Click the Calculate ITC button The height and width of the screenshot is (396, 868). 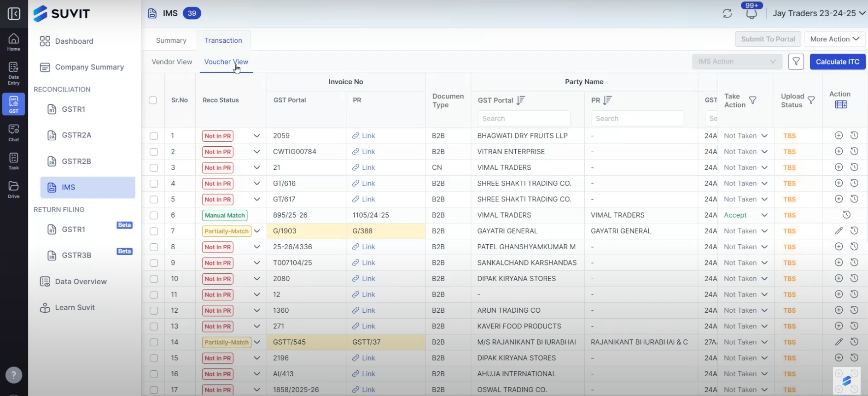tap(837, 62)
